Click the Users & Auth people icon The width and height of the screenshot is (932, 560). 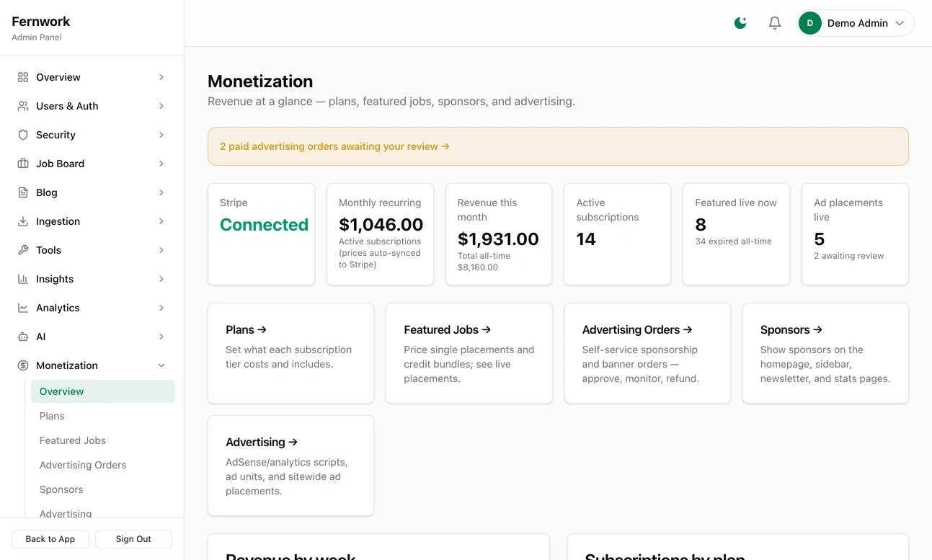pyautogui.click(x=23, y=106)
